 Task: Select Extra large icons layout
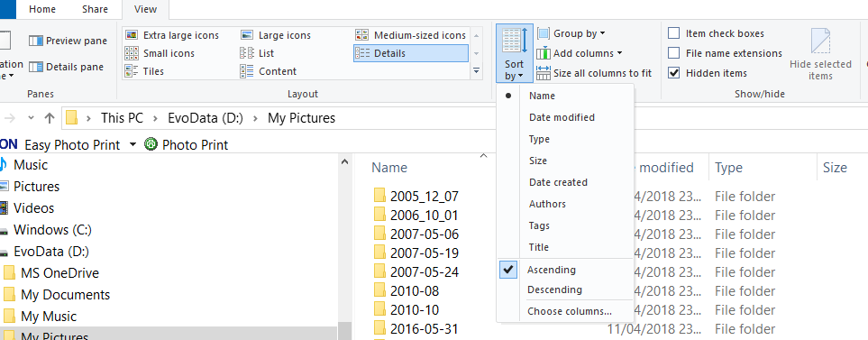pos(172,35)
